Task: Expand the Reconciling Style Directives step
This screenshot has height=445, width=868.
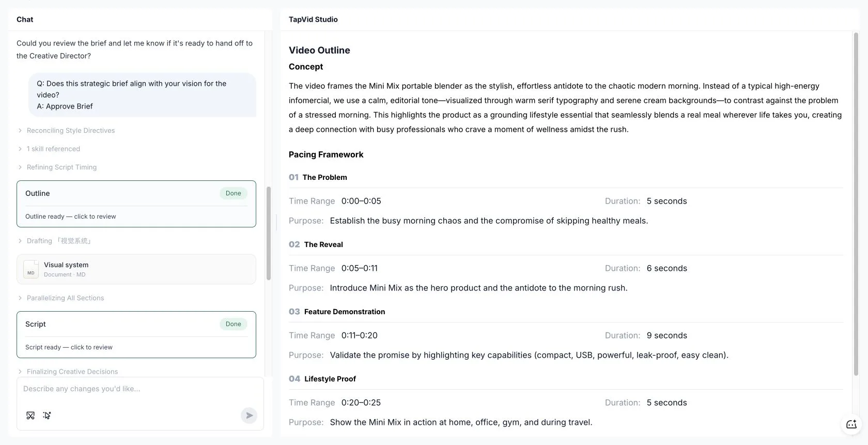Action: [66, 131]
